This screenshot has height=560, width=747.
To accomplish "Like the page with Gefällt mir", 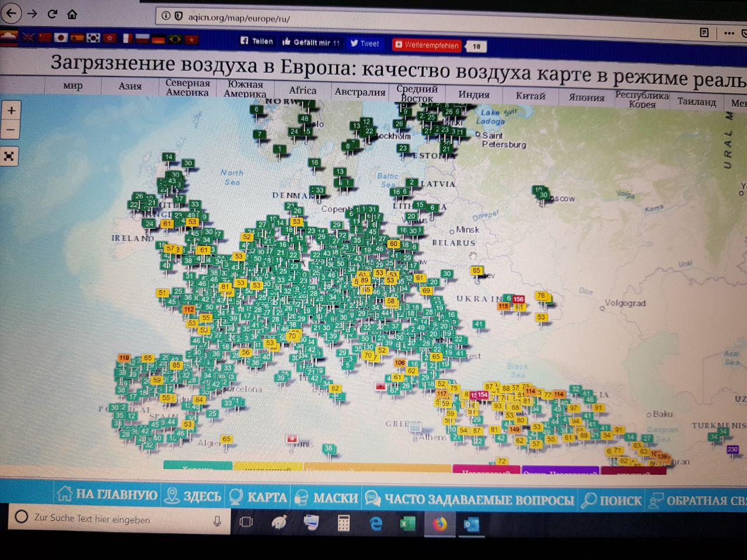I will [310, 42].
